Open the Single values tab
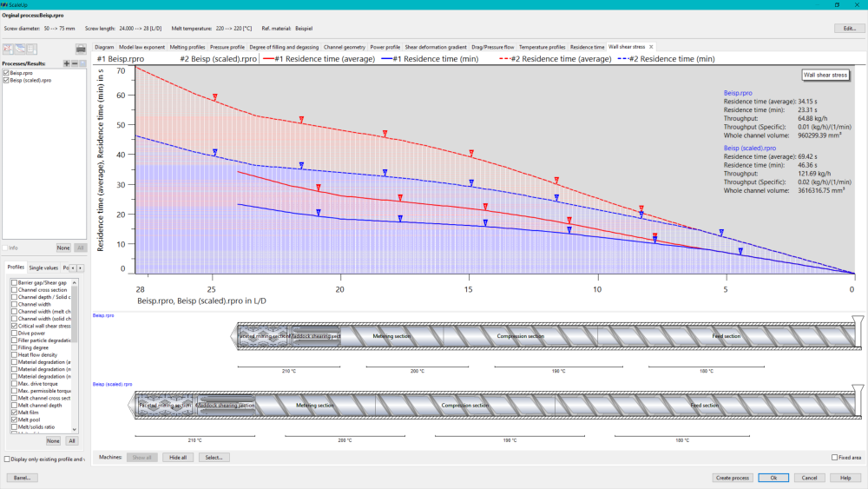 [43, 268]
